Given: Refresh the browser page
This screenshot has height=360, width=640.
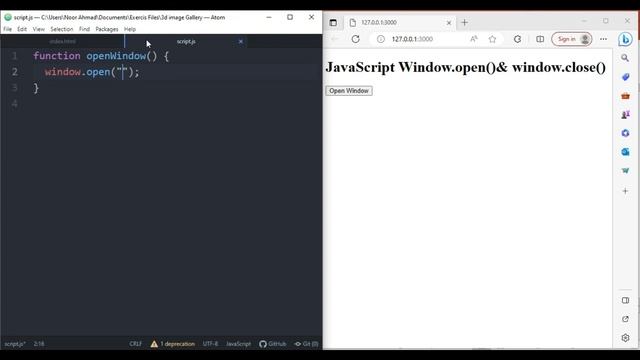Looking at the screenshot, I should coord(356,39).
